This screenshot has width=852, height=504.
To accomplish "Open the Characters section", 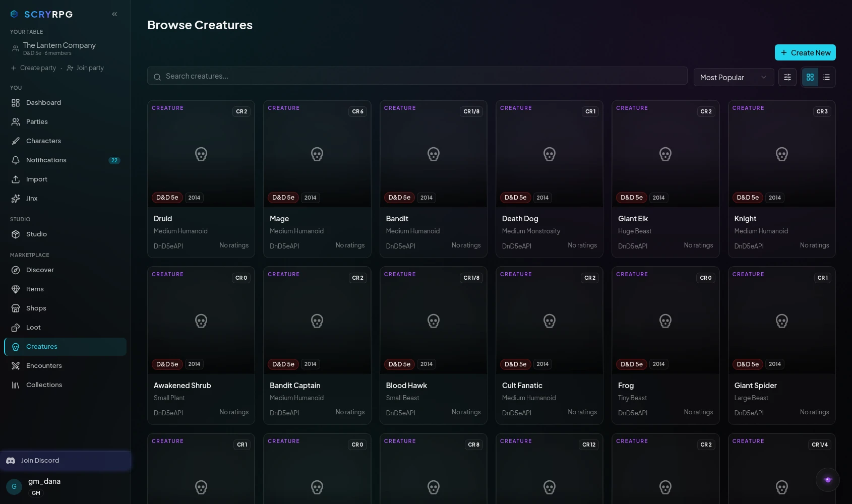I will (x=66, y=141).
